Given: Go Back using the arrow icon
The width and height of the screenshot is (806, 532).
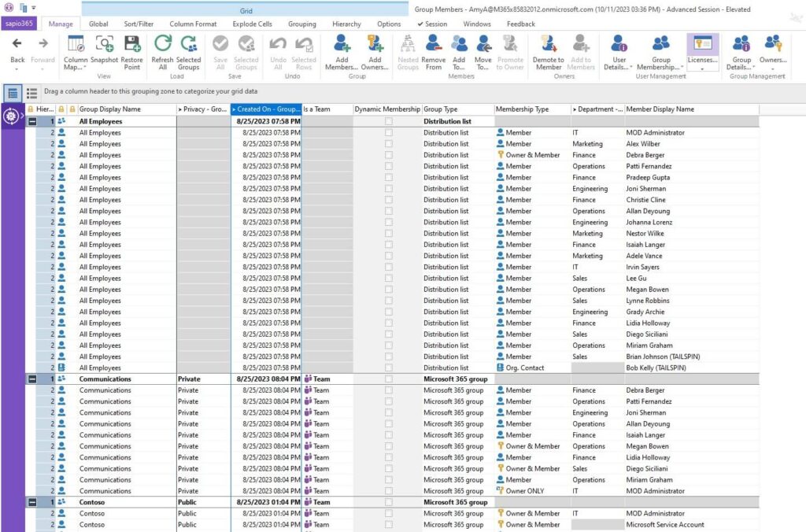Looking at the screenshot, I should tap(17, 44).
